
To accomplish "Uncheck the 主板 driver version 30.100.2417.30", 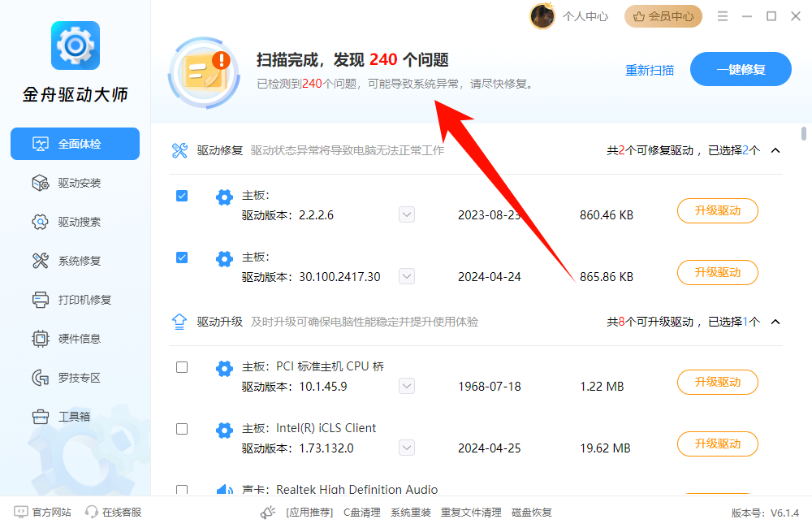I will (x=181, y=259).
